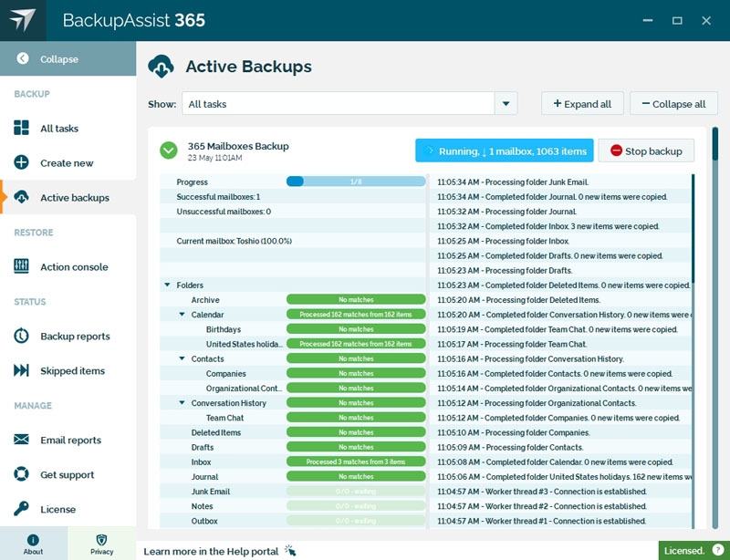Click the Create new plus icon

pos(21,162)
